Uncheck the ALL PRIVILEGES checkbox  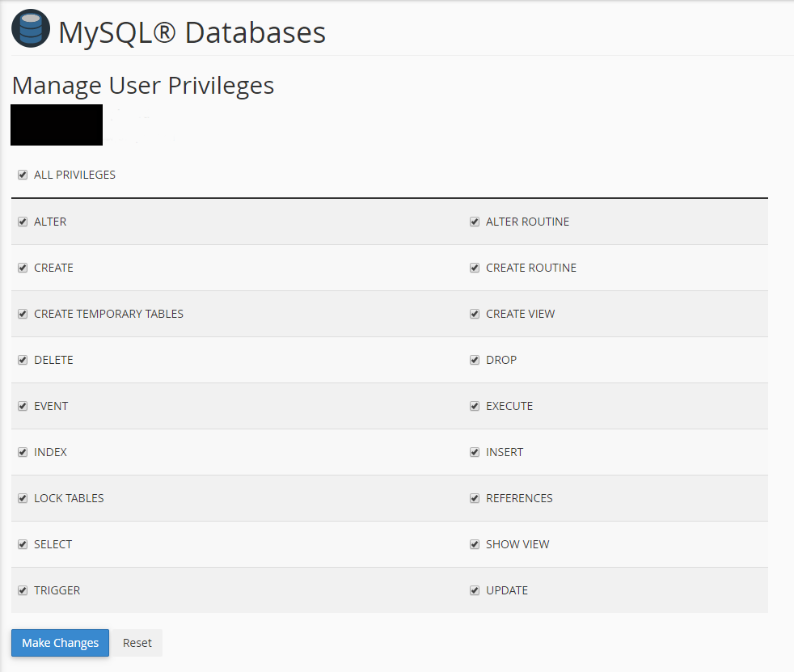pyautogui.click(x=23, y=175)
